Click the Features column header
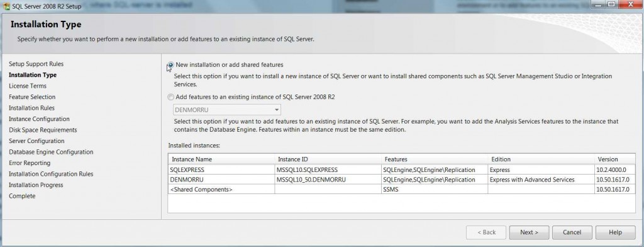 tap(435, 159)
